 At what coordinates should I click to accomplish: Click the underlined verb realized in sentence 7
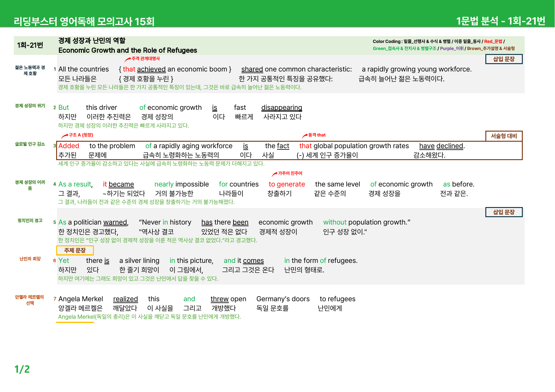[x=125, y=299]
